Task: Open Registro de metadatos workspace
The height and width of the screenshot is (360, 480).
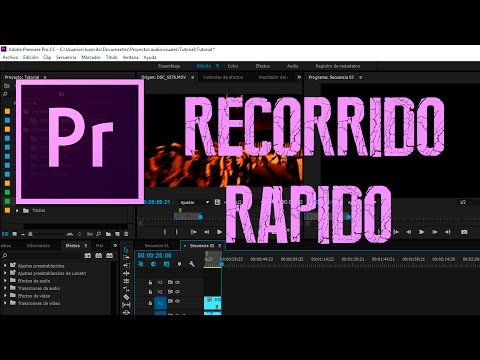Action: point(338,66)
